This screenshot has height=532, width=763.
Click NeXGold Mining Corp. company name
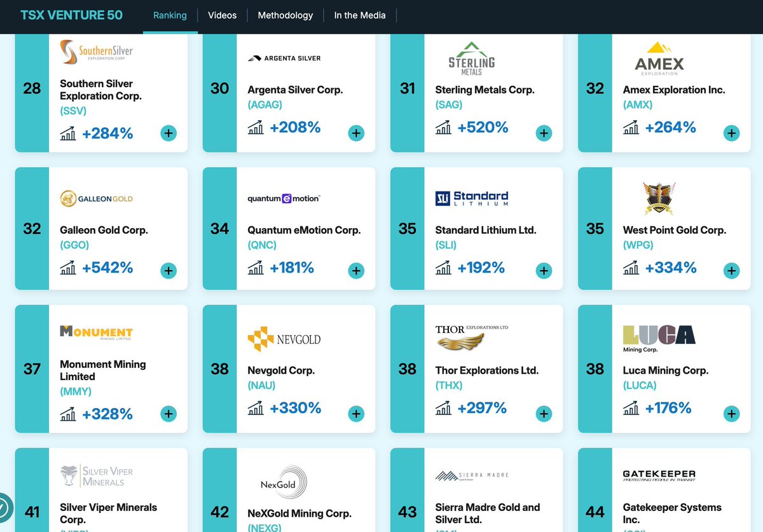click(x=299, y=514)
